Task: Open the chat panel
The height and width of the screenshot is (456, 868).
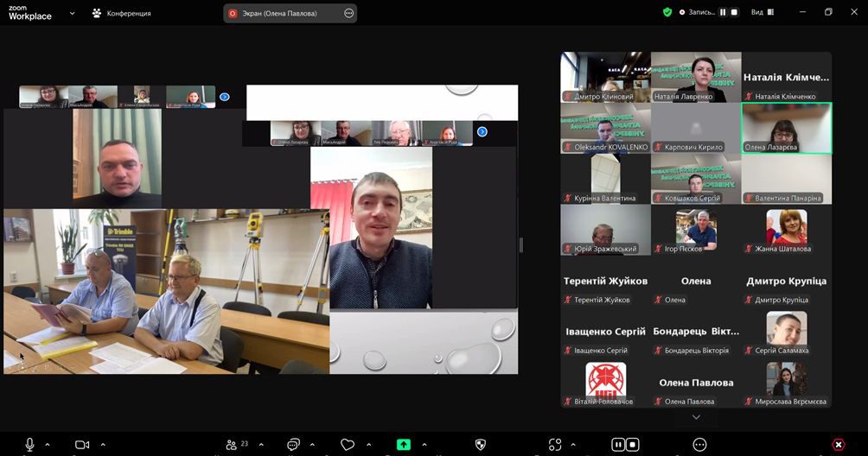Action: pos(293,445)
